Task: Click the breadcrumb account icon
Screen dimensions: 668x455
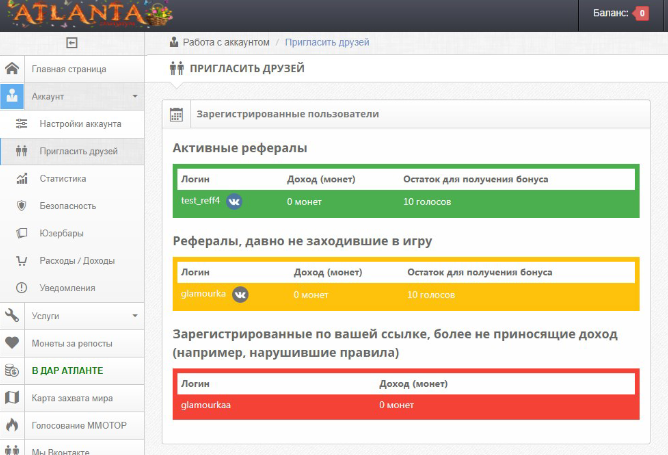Action: 174,42
